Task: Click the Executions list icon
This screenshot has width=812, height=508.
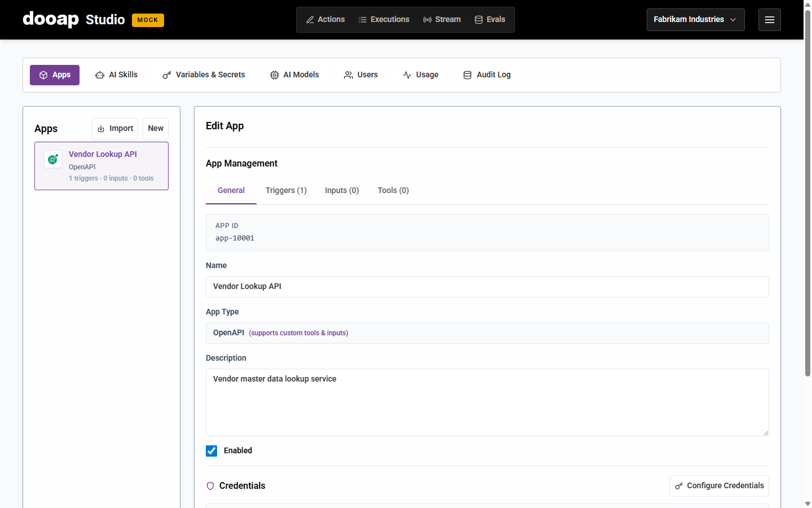Action: (363, 20)
